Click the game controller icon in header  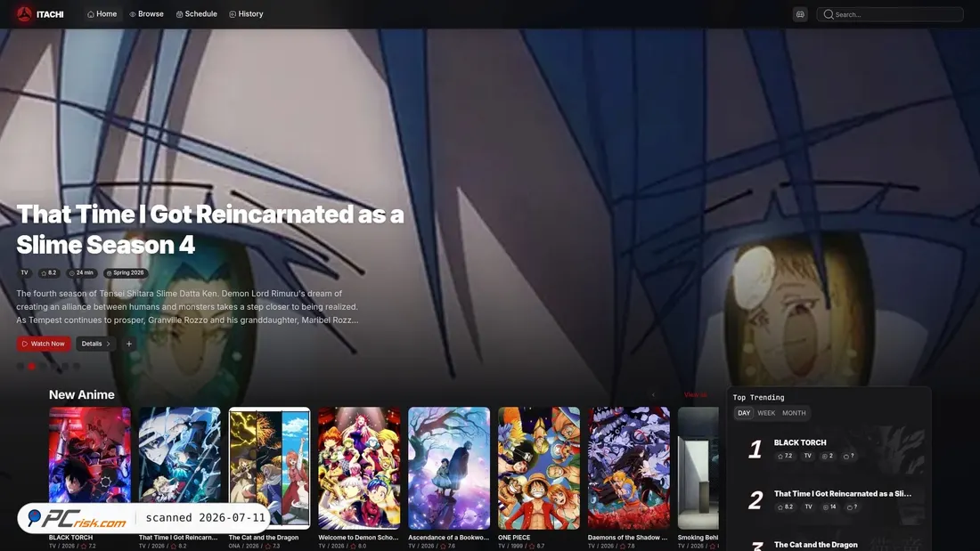point(800,14)
